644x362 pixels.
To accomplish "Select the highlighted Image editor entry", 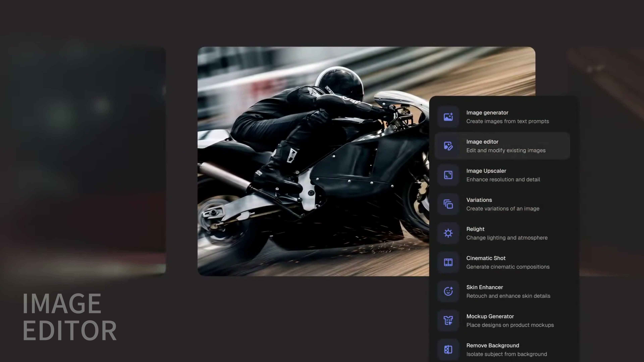I will [x=502, y=146].
